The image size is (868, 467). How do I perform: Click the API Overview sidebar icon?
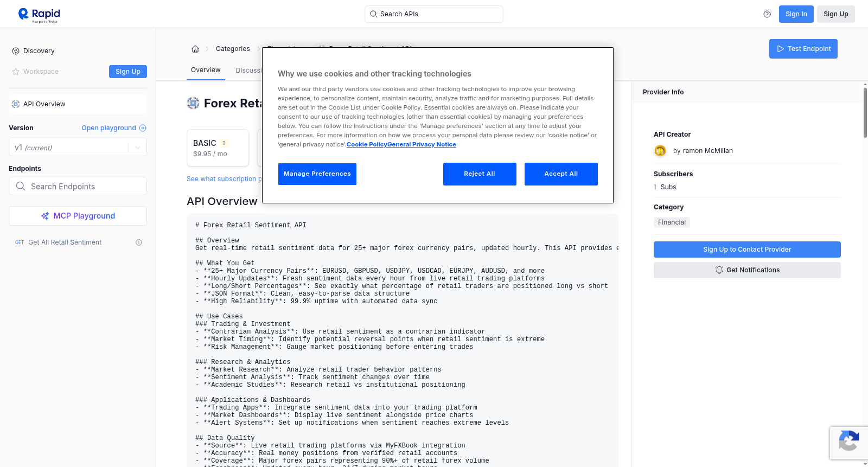point(16,104)
